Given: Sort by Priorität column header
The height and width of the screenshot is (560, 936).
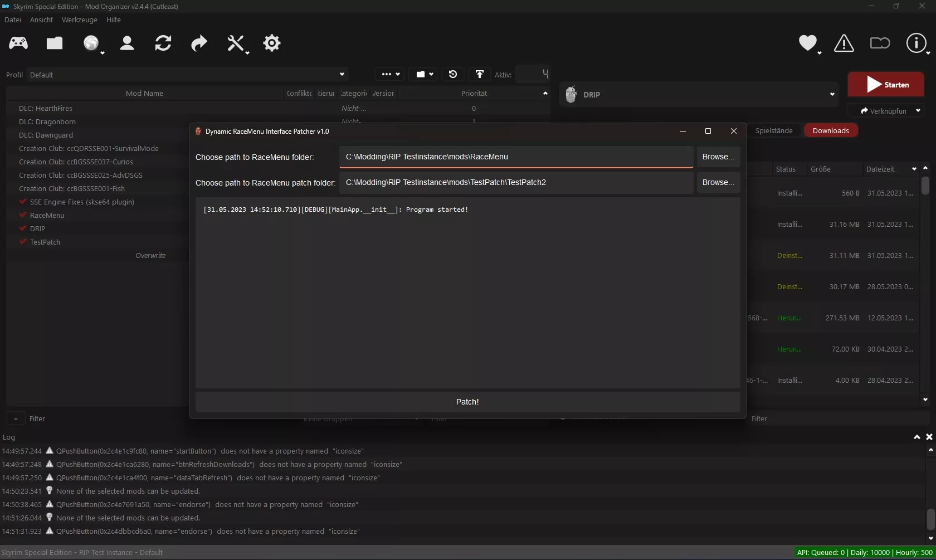Looking at the screenshot, I should point(474,93).
